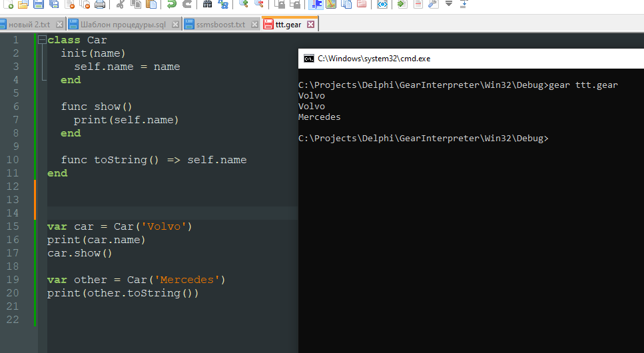The image size is (644, 353).
Task: Collapse the class Car fold marker
Action: click(x=42, y=40)
